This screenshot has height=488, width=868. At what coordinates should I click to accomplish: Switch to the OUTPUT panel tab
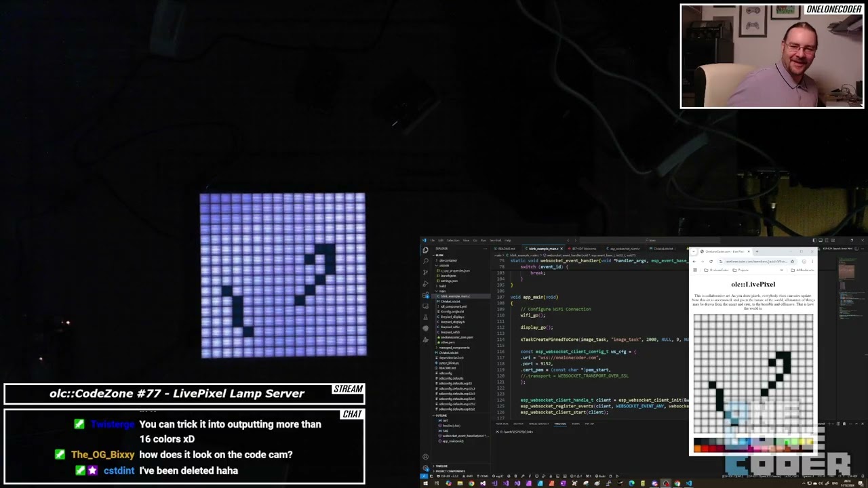click(518, 424)
